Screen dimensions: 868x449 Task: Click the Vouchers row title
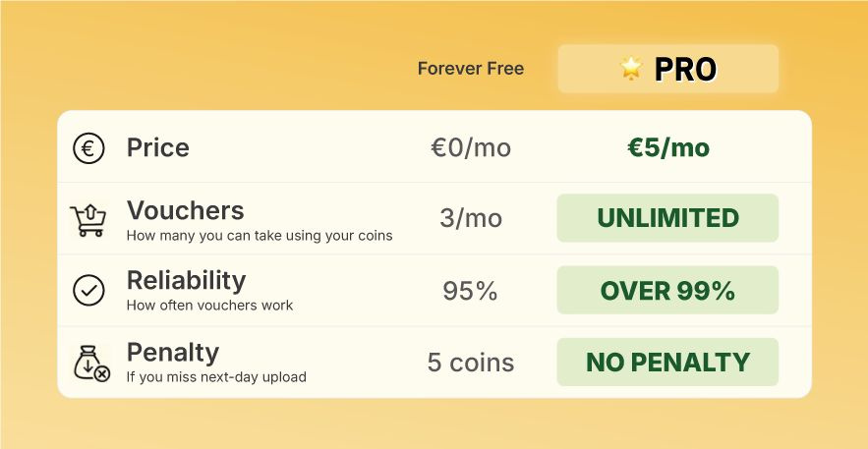(186, 210)
